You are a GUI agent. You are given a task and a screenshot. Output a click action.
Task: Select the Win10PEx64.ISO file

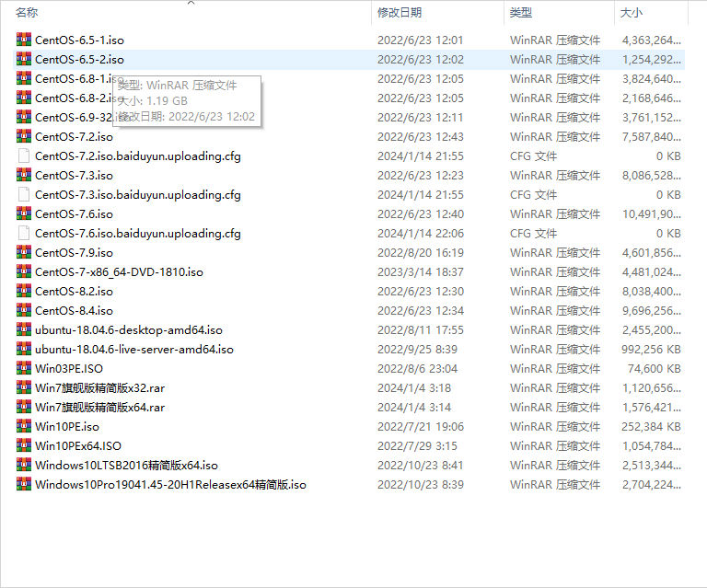77,445
